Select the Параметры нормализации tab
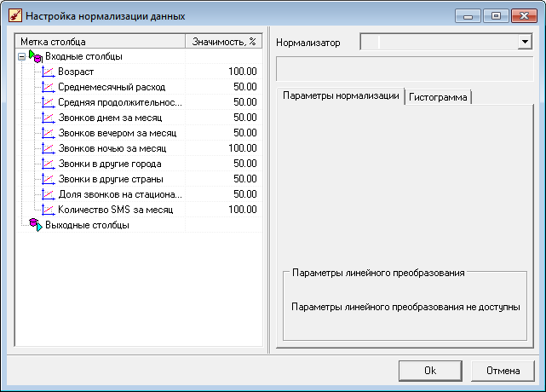Screen dimensions: 546x392 pyautogui.click(x=341, y=95)
